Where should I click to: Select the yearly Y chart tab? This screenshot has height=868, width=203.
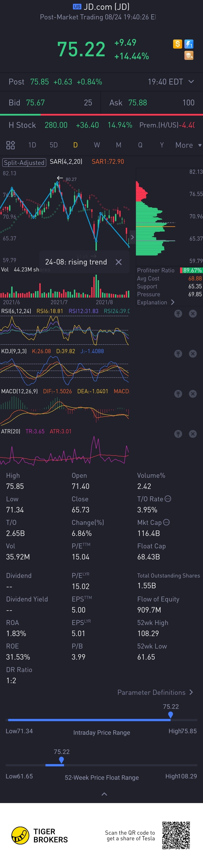(162, 145)
